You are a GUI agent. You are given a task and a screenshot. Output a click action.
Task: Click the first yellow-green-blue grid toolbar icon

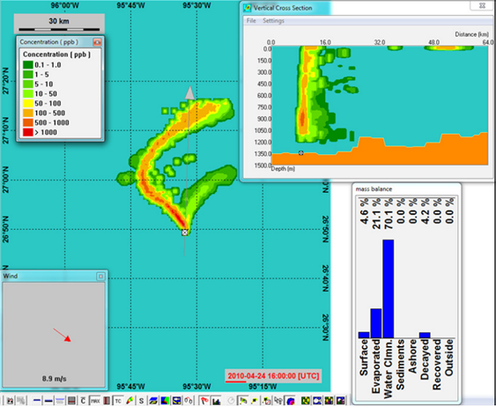305,401
